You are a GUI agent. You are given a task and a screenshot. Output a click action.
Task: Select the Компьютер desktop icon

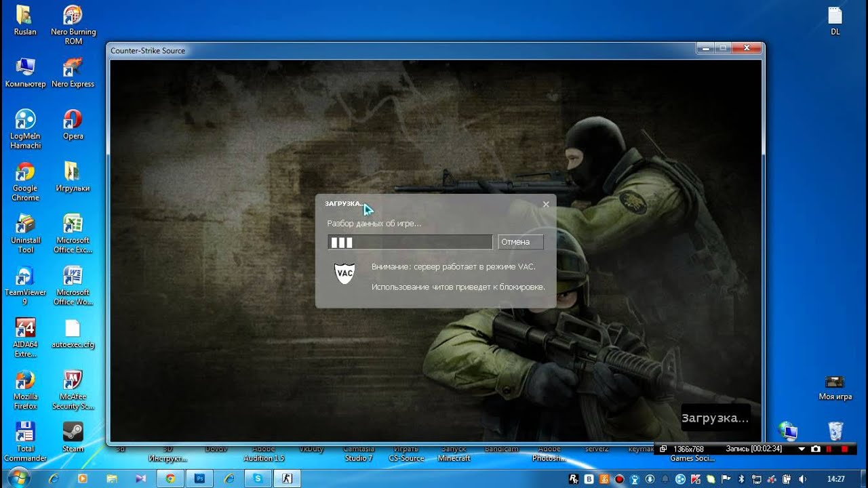(x=25, y=73)
